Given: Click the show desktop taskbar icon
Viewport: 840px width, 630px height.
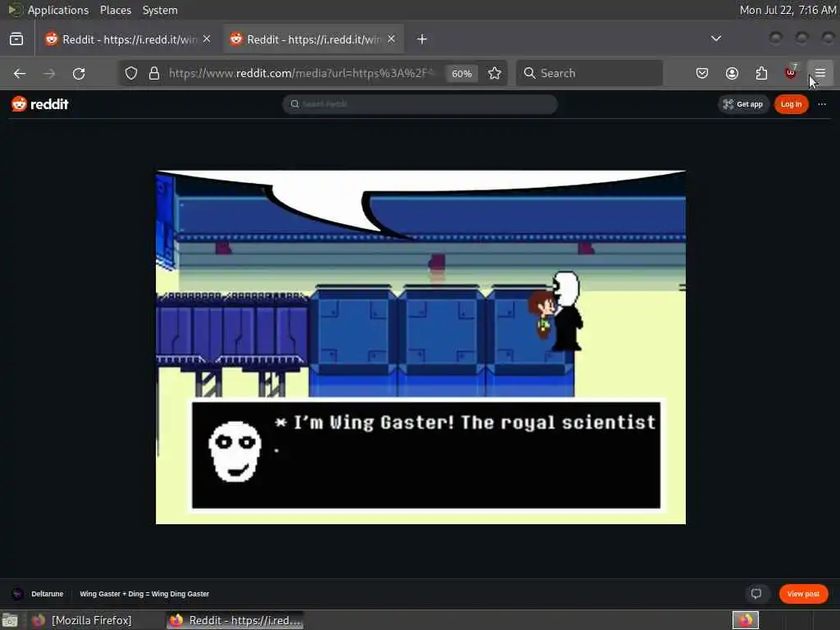Looking at the screenshot, I should point(10,620).
